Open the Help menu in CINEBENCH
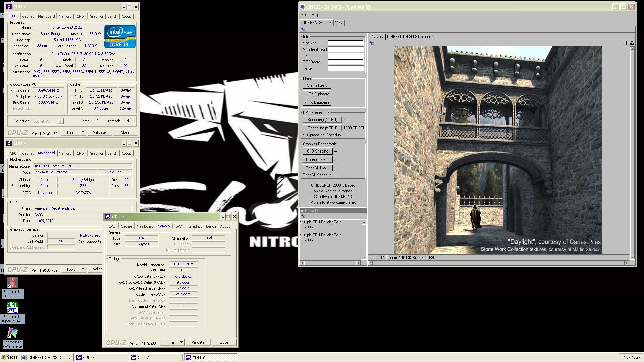644x362 pixels. click(315, 15)
